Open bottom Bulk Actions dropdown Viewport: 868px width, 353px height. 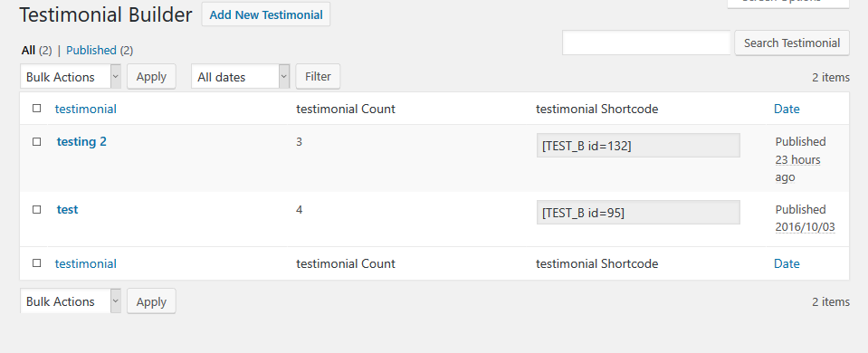tap(71, 301)
